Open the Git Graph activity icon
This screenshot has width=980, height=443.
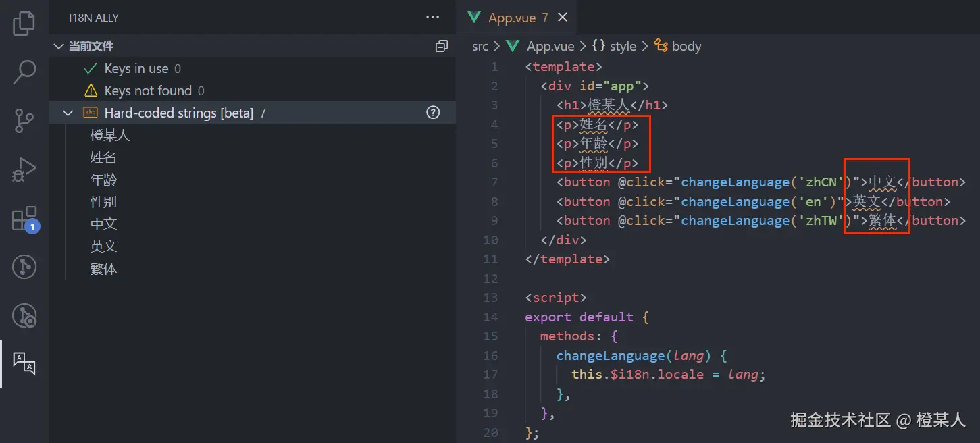[x=24, y=267]
